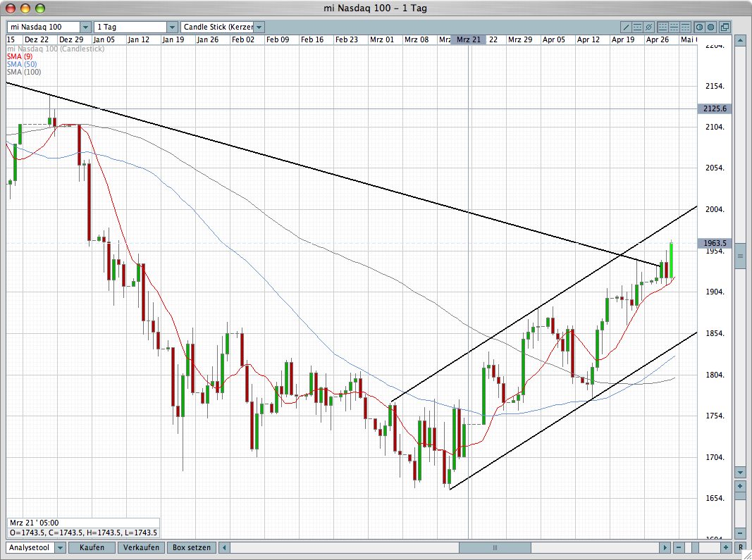Click the zoom in plus button
Screen dimensions: 752x560
point(726,547)
